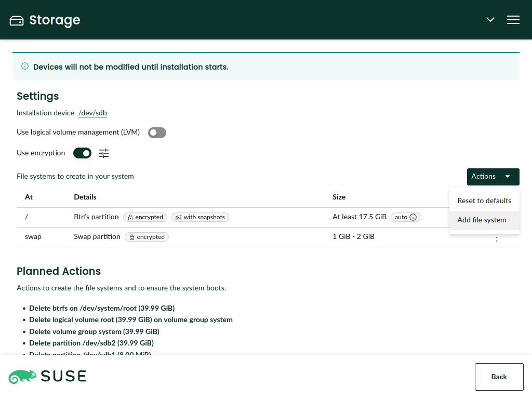Click the camera icon on snapshots badge
This screenshot has height=399, width=532.
coord(178,217)
